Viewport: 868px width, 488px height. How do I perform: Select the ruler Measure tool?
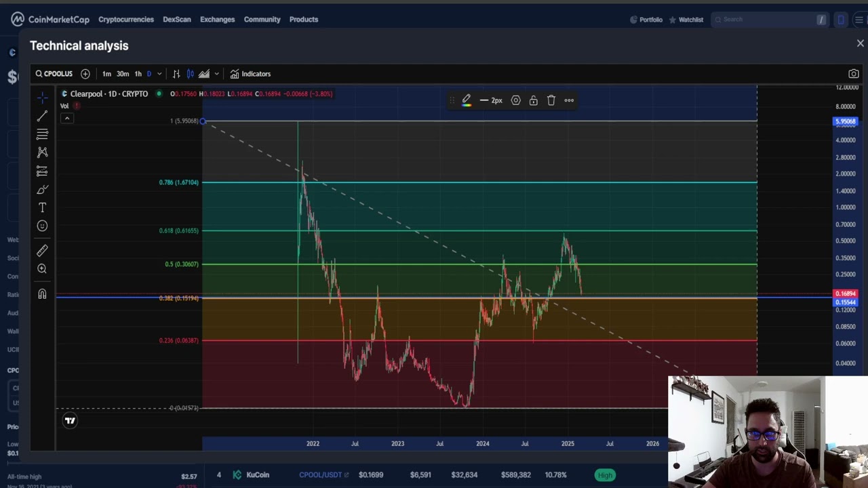(x=42, y=251)
